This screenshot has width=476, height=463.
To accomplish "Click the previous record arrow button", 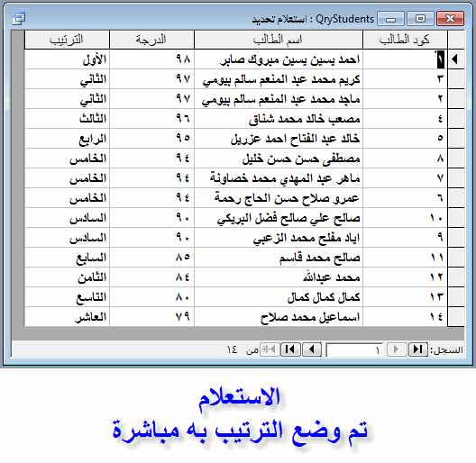I will tap(396, 350).
